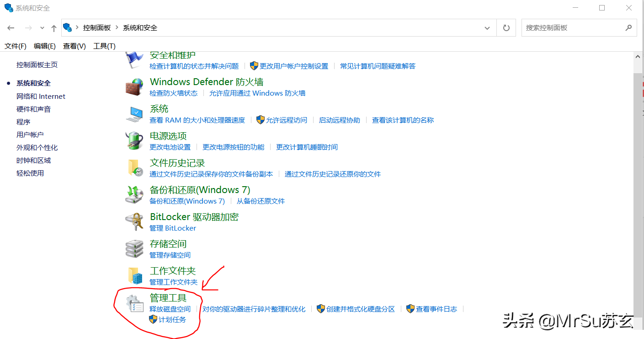Click shield icon before 查看事件日志
This screenshot has height=339, width=644.
coord(410,309)
